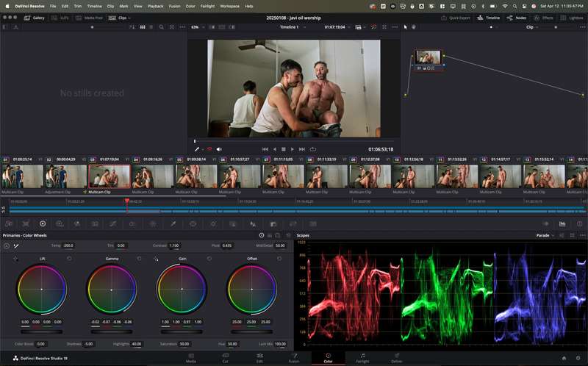This screenshot has height=366, width=588.
Task: Switch to the Edit page tab
Action: (259, 358)
